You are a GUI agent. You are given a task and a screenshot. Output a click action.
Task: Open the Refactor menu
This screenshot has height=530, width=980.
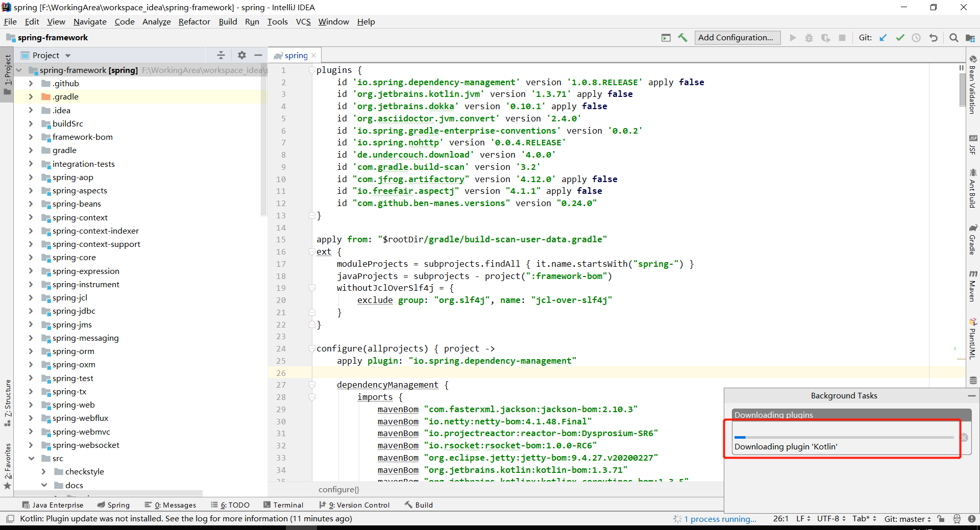click(x=194, y=22)
